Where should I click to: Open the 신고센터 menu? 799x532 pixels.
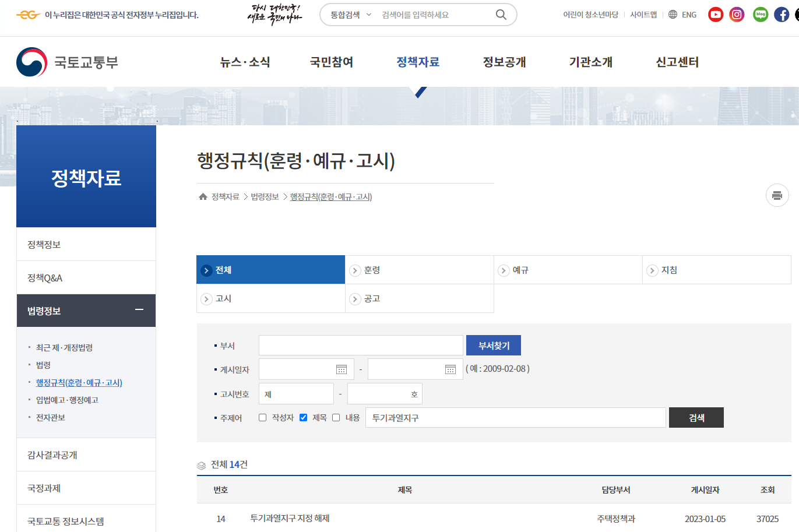pos(677,62)
